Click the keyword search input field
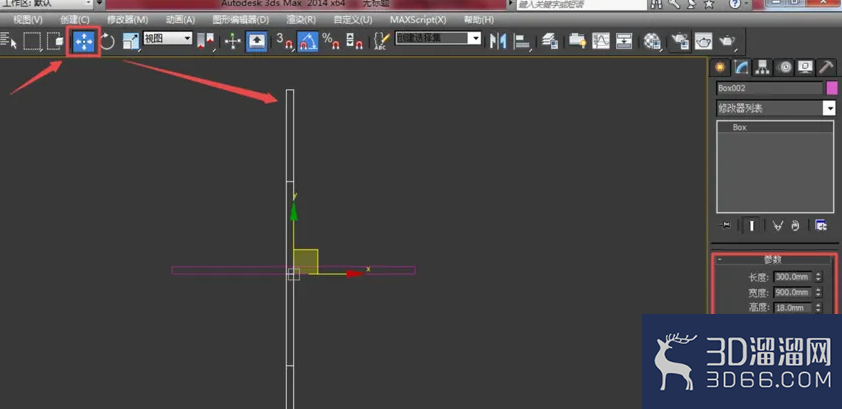 (x=582, y=4)
